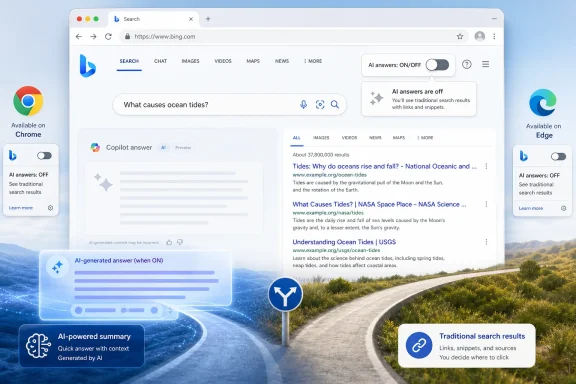Click the example.org/usgs/ocean-tides URL
This screenshot has width=576, height=384.
336,250
